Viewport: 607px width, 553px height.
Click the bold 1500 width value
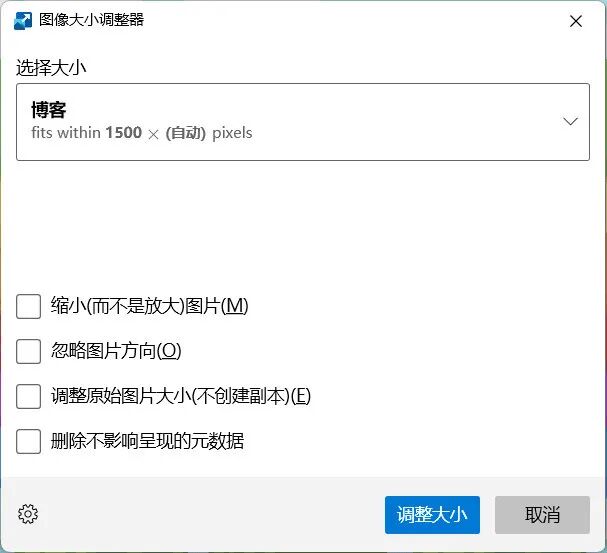click(124, 133)
